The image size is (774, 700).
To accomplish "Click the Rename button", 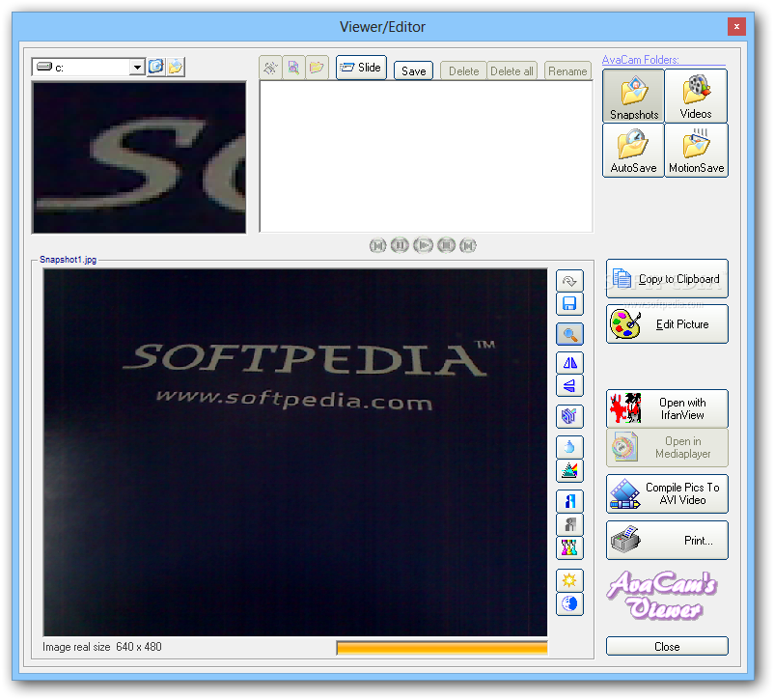I will click(x=567, y=71).
